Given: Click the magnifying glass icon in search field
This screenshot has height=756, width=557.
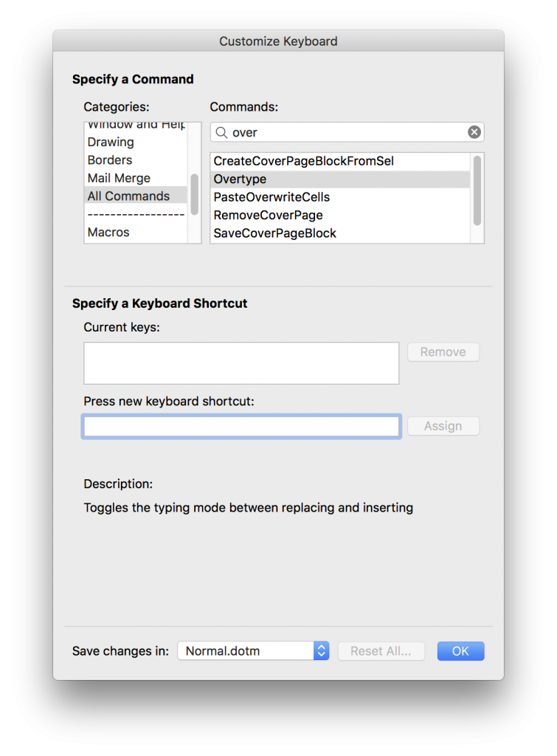Looking at the screenshot, I should 220,131.
